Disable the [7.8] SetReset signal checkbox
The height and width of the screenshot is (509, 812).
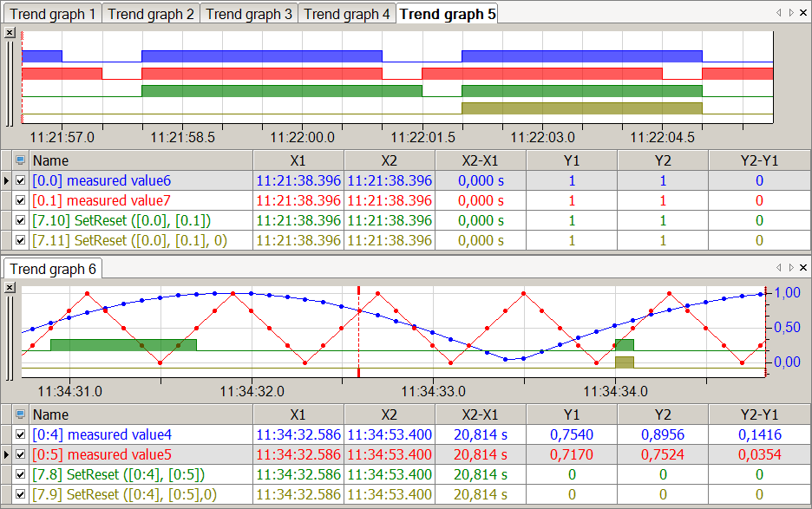[x=21, y=474]
